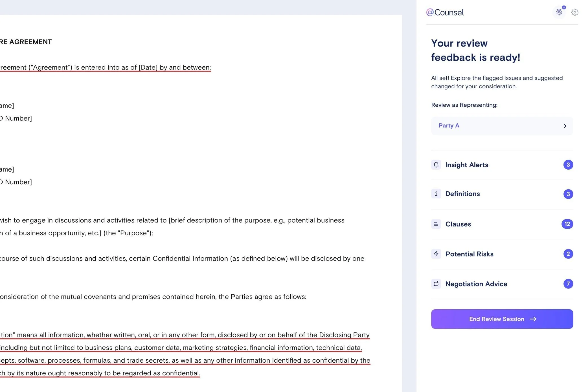588x392 pixels.
Task: Click the Insight Alerts bell icon
Action: click(436, 165)
